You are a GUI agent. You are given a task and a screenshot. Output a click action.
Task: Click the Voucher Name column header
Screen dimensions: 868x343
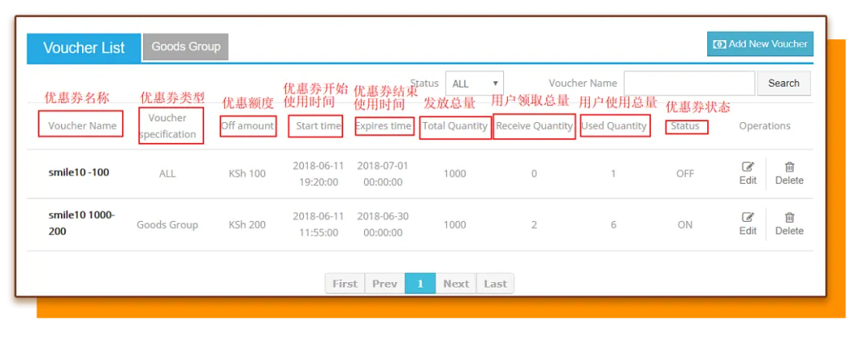click(82, 125)
